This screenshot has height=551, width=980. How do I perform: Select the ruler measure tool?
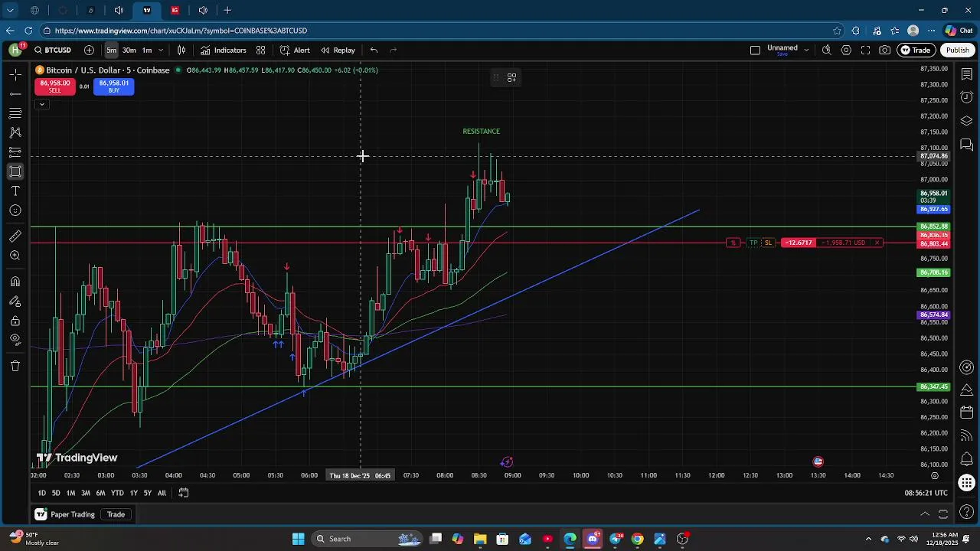tap(15, 236)
